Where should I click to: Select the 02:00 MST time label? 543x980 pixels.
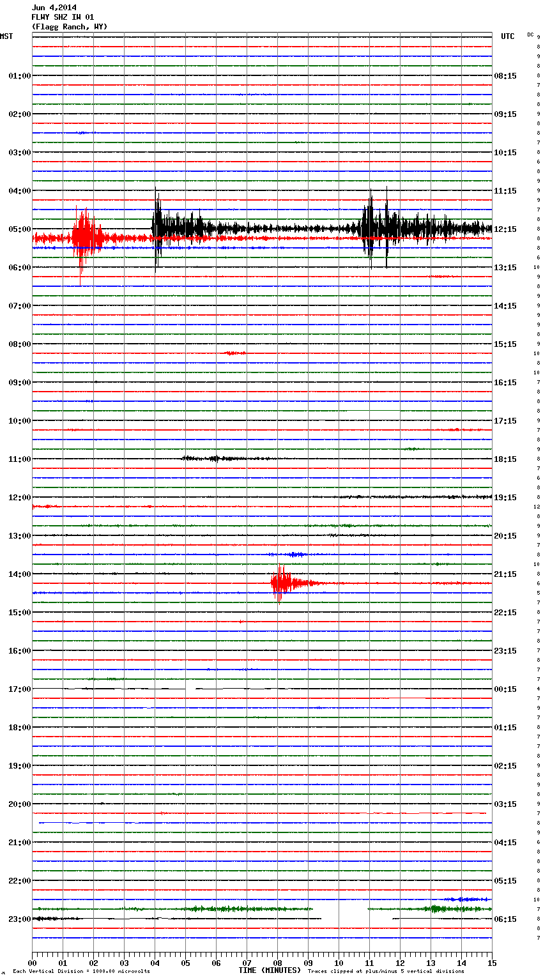[20, 114]
